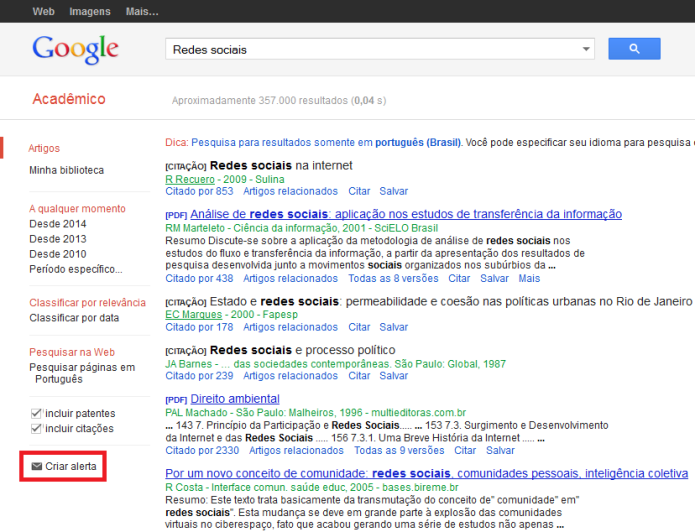Image resolution: width=695 pixels, height=532 pixels.
Task: Select Classificar por data
Action: (74, 318)
